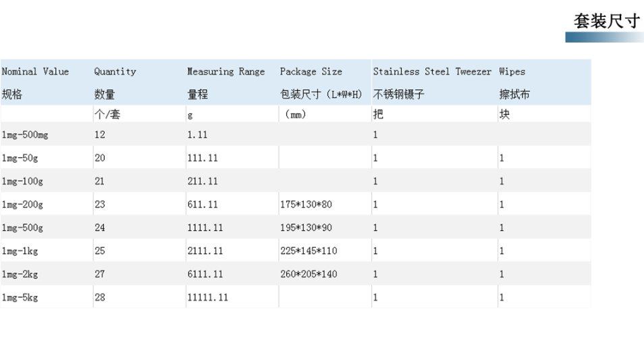Select the 1mg-1kg row label
This screenshot has height=360, width=644.
tap(20, 251)
